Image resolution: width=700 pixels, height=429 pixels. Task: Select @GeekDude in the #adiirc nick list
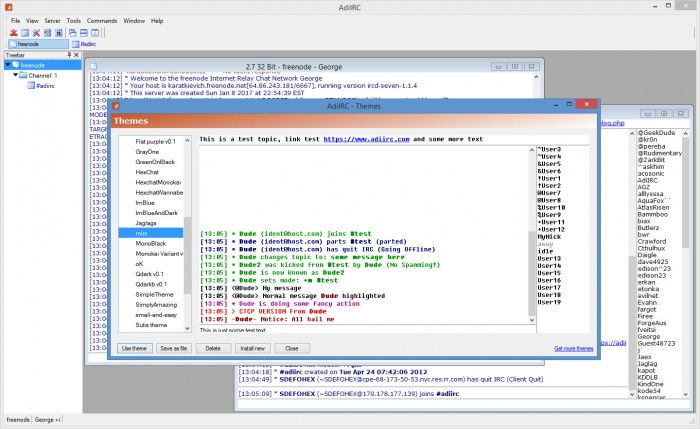[656, 133]
